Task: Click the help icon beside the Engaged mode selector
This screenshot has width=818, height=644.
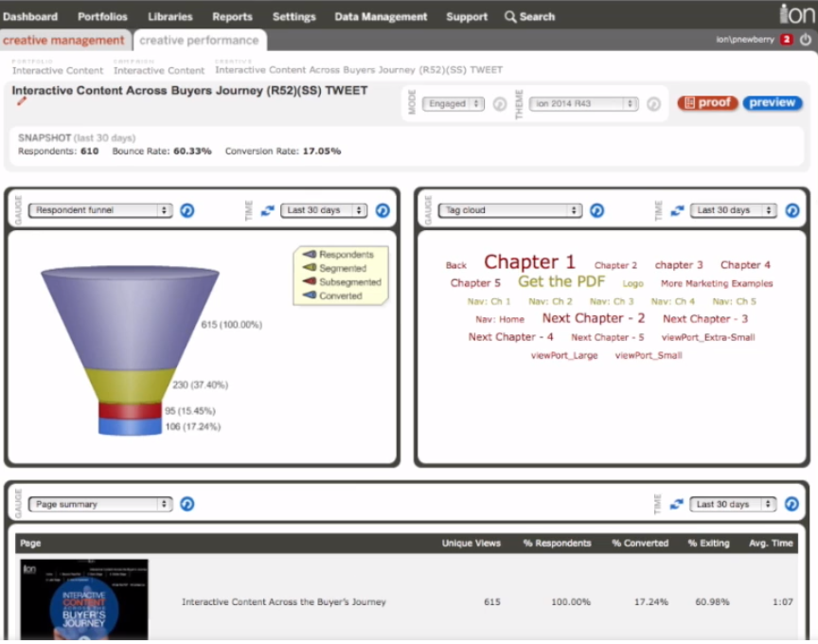Action: coord(499,104)
